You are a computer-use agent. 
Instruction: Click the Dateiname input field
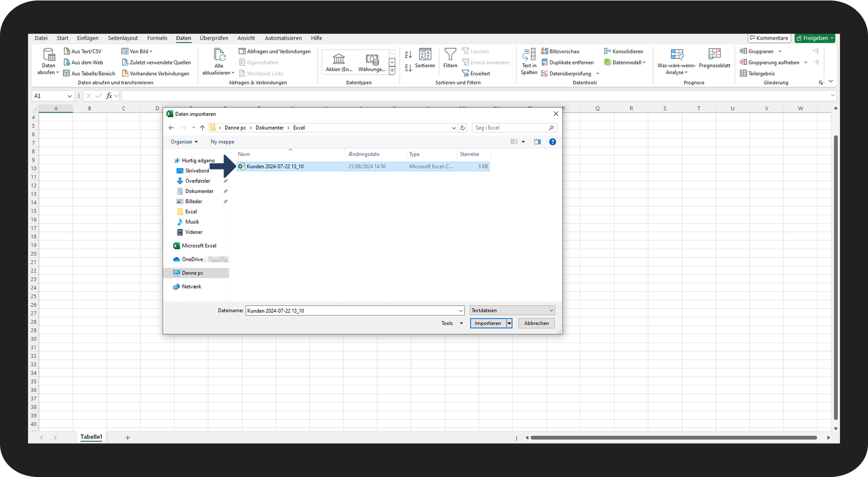click(x=351, y=310)
